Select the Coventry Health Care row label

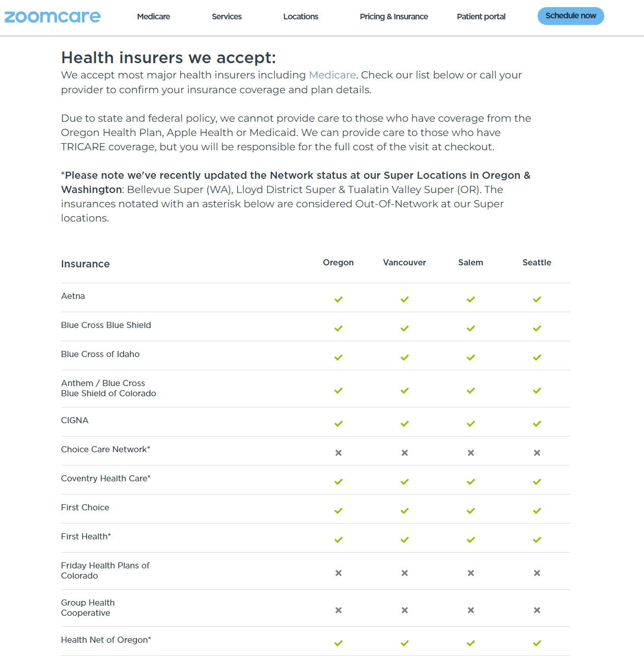[x=105, y=479]
